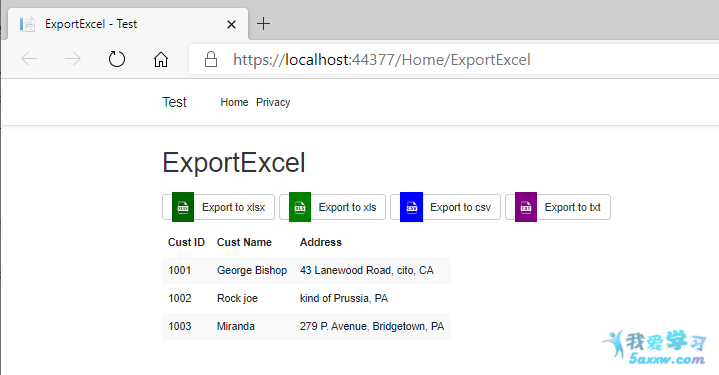The width and height of the screenshot is (719, 375).
Task: Click the blue csv file icon
Action: coord(411,207)
